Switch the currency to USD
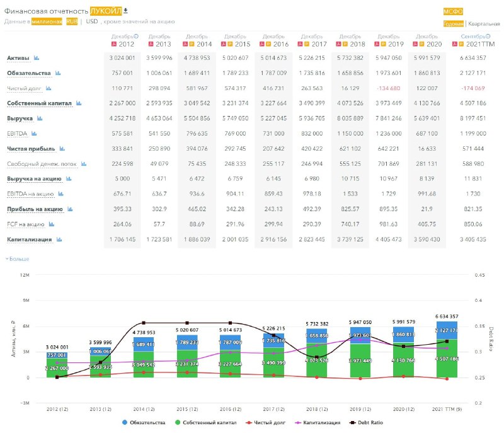 click(92, 21)
